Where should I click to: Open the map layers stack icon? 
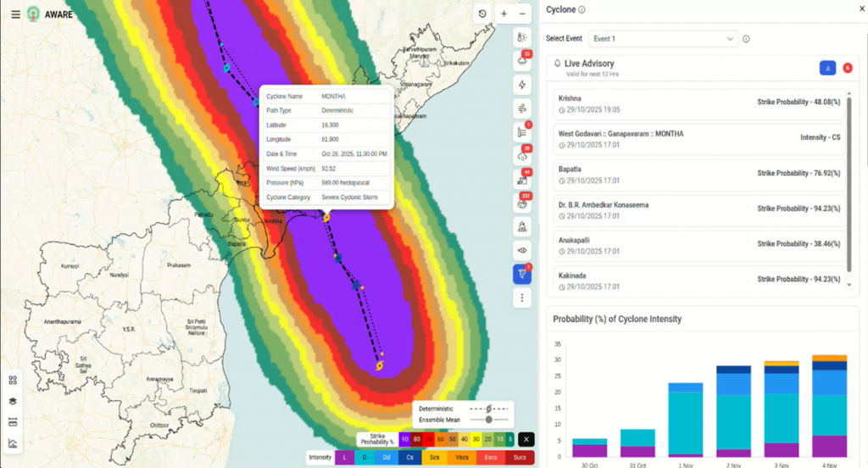point(14,401)
